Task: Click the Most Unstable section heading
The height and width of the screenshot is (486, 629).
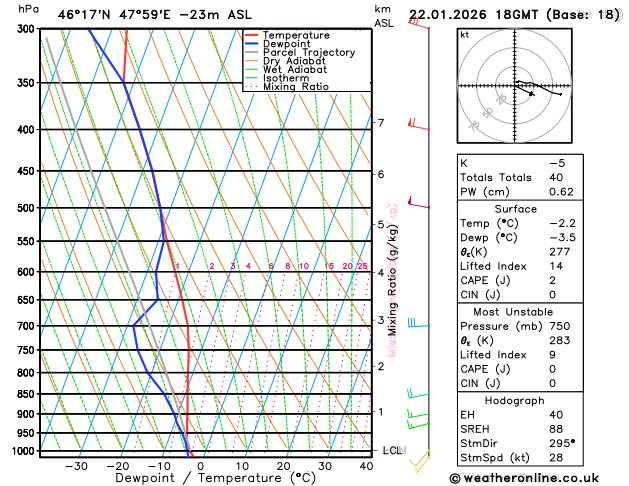Action: click(x=513, y=312)
